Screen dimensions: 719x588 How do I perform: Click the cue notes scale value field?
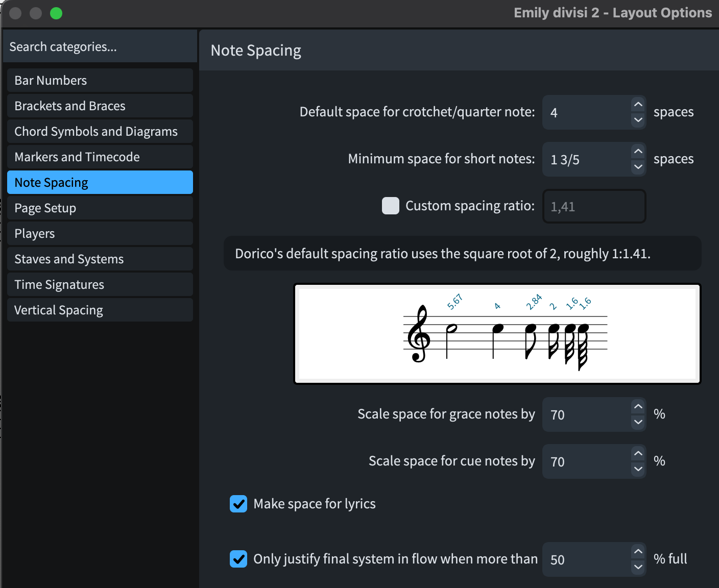[x=587, y=462]
